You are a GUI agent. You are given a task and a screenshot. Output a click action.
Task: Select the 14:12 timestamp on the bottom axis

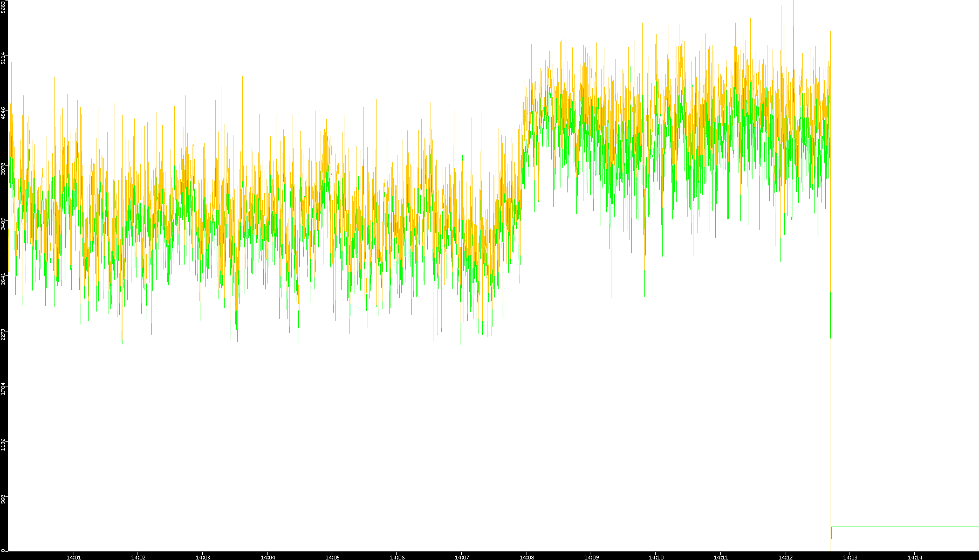[785, 557]
